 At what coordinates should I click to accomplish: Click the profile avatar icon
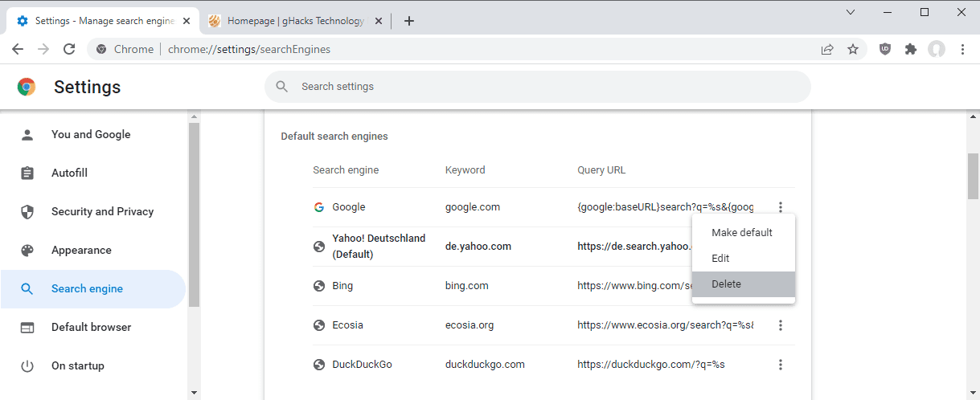(x=937, y=49)
